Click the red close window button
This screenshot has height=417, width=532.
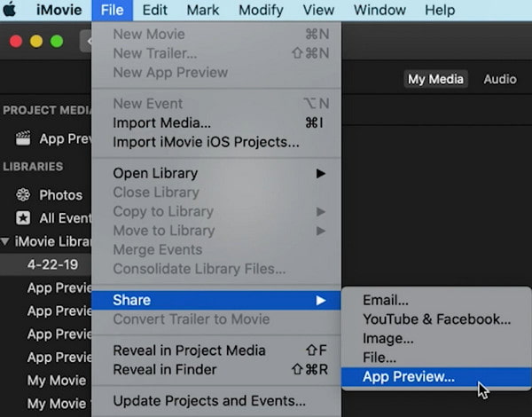click(16, 42)
